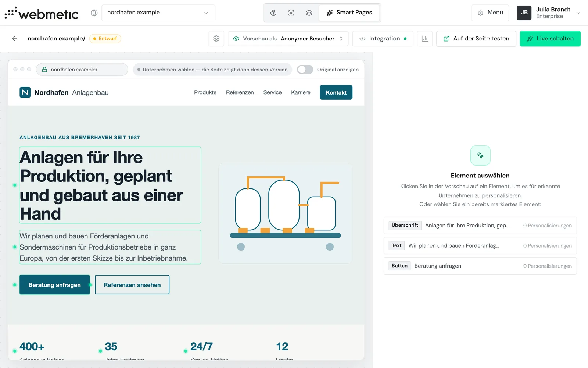Open the layers icon tab
This screenshot has width=588, height=368.
coord(309,13)
